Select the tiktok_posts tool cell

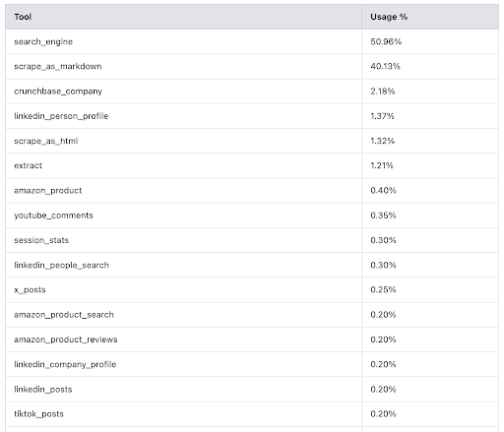[x=183, y=414]
